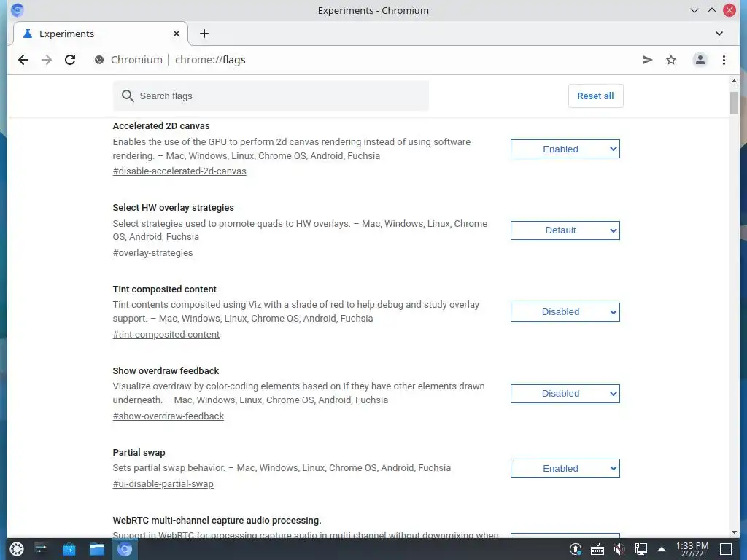This screenshot has height=560, width=747.
Task: Click the search magnifier icon in flags
Action: click(x=127, y=96)
